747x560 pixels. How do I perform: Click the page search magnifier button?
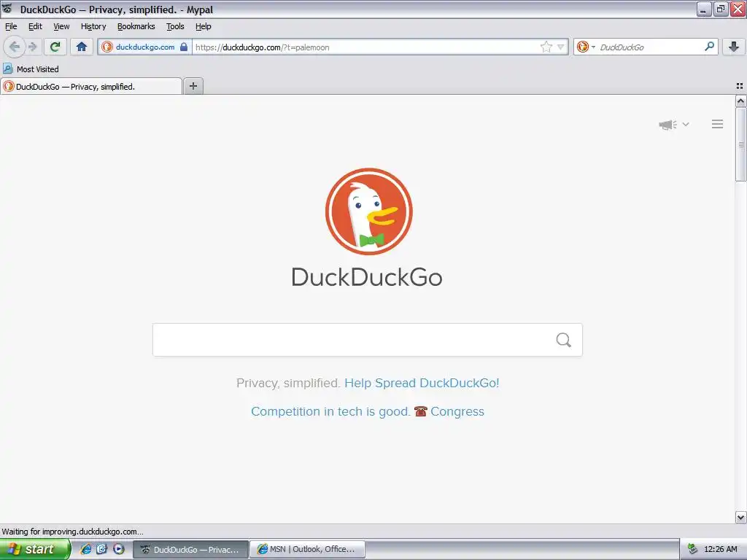[564, 340]
